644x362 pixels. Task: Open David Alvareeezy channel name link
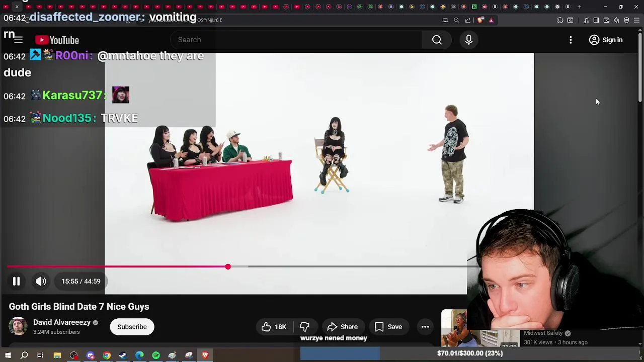point(62,322)
